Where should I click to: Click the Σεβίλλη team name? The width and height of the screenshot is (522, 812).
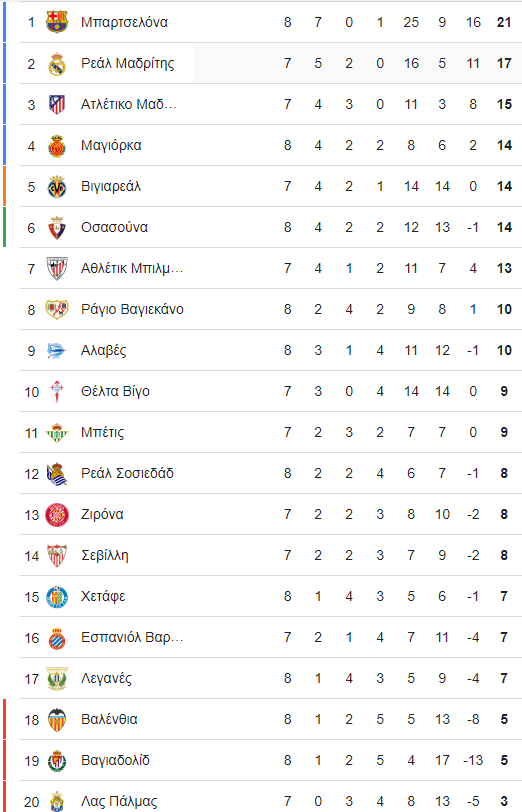point(105,556)
